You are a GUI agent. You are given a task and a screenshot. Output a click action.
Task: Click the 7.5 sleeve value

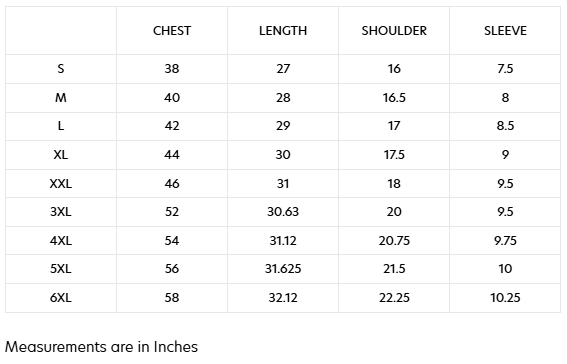[x=505, y=69]
